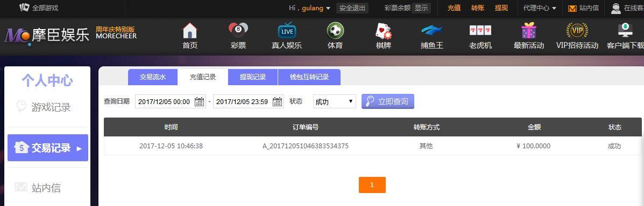Open the 捕鱼王 fish icon
The width and height of the screenshot is (644, 206).
[x=432, y=31]
